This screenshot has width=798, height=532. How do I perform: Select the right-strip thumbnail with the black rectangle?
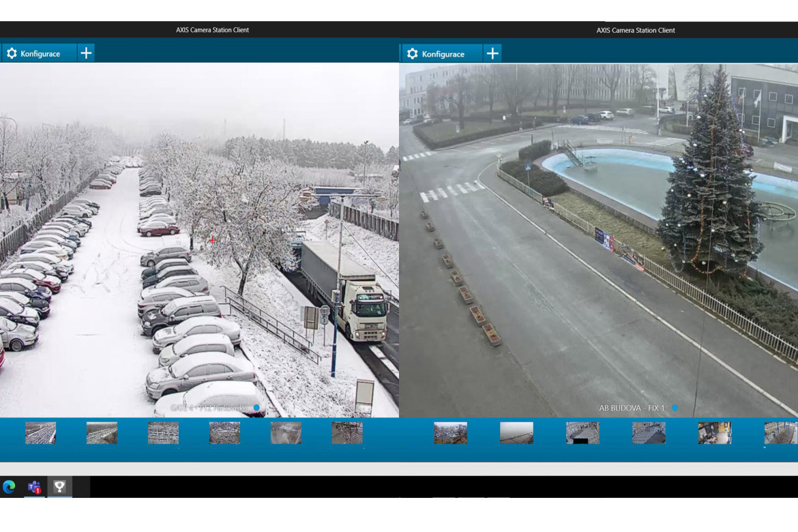(x=582, y=433)
